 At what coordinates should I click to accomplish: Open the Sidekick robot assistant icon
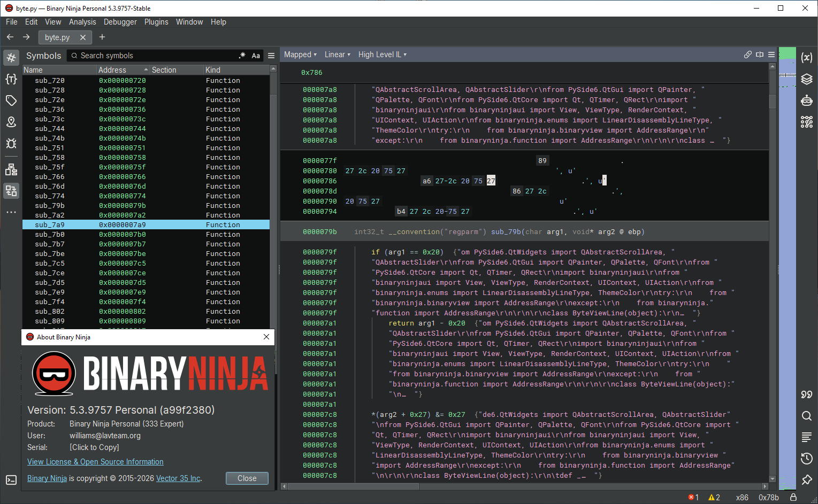807,100
